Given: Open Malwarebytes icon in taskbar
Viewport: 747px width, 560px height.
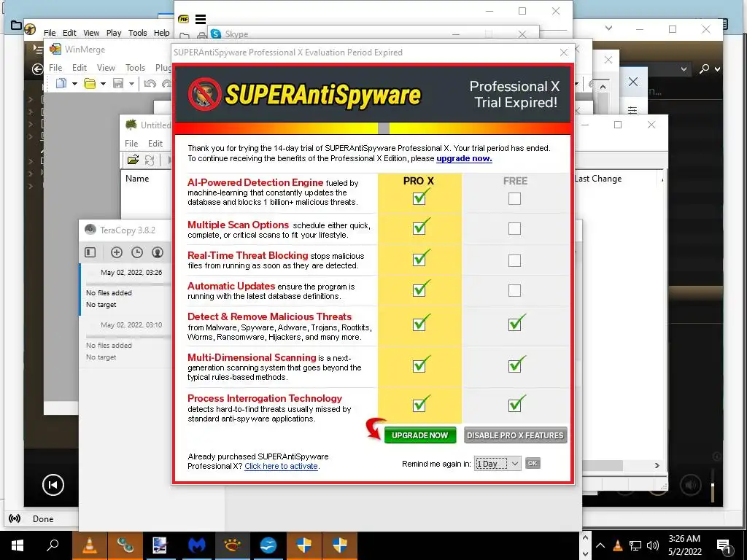Looking at the screenshot, I should (197, 545).
